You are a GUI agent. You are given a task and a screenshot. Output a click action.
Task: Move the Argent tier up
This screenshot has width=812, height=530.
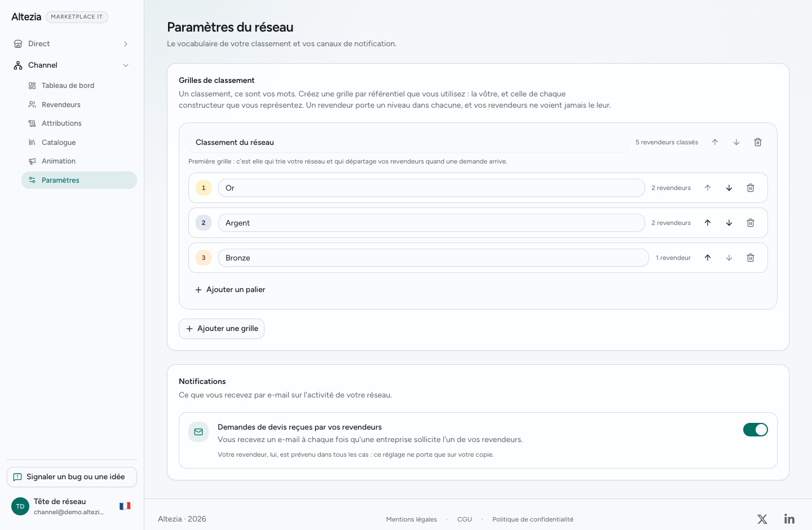pos(708,223)
